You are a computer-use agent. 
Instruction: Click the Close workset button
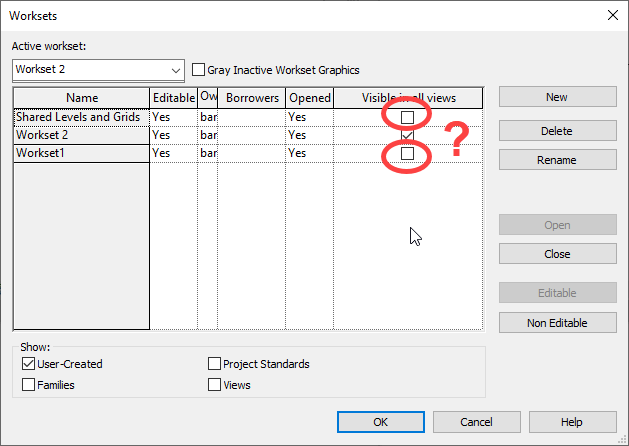558,254
